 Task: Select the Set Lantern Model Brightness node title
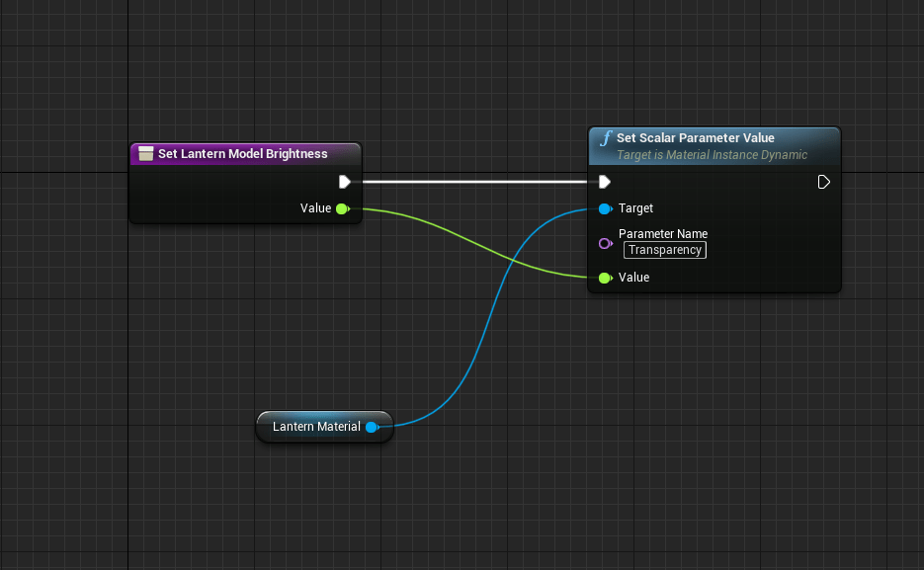243,154
